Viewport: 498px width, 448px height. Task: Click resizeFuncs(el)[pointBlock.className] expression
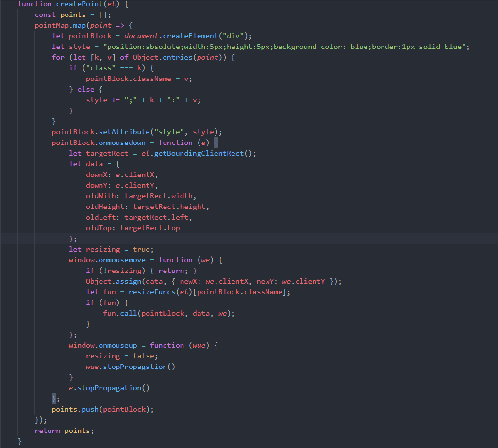207,292
